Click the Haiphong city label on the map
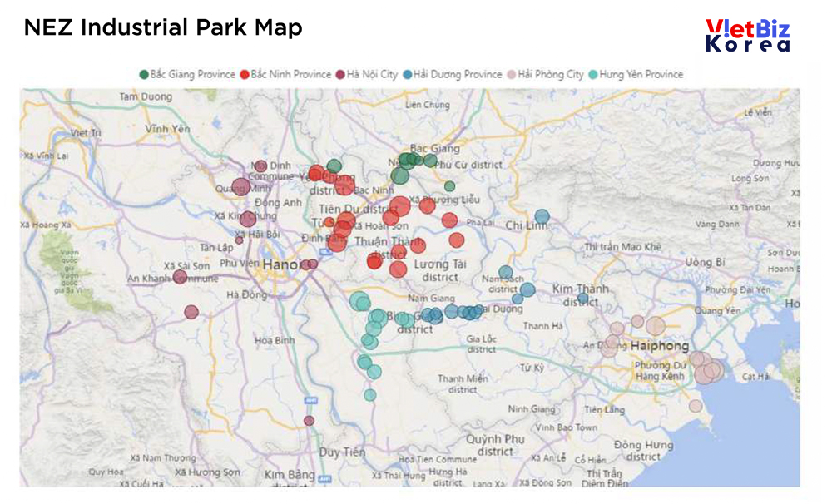The height and width of the screenshot is (504, 832). [660, 345]
